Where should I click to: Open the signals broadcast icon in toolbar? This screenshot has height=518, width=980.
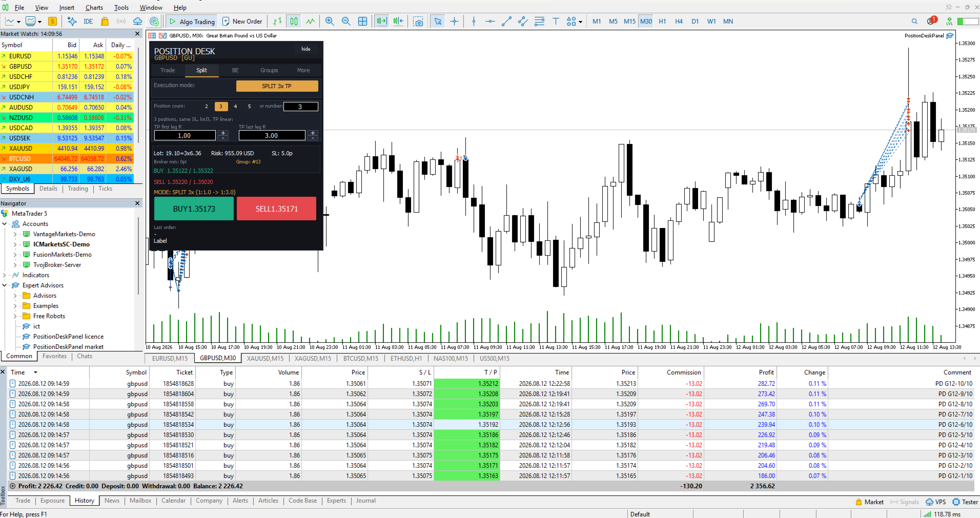tap(121, 22)
